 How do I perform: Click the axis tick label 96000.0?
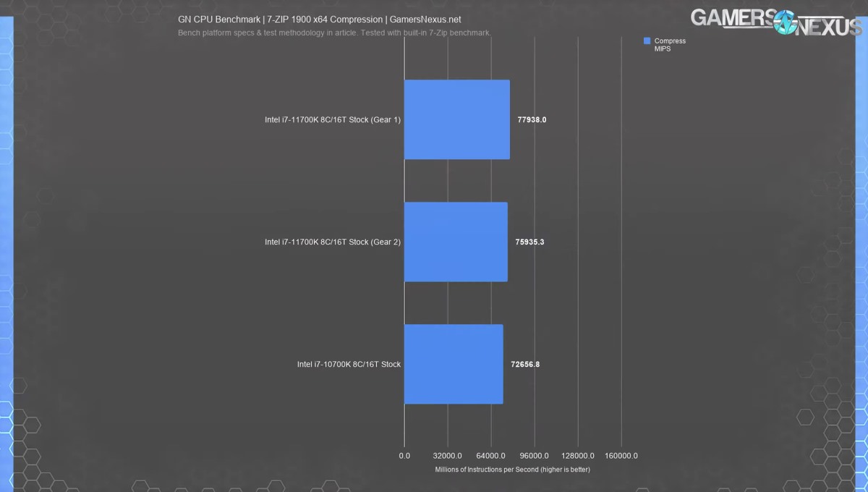click(x=535, y=456)
